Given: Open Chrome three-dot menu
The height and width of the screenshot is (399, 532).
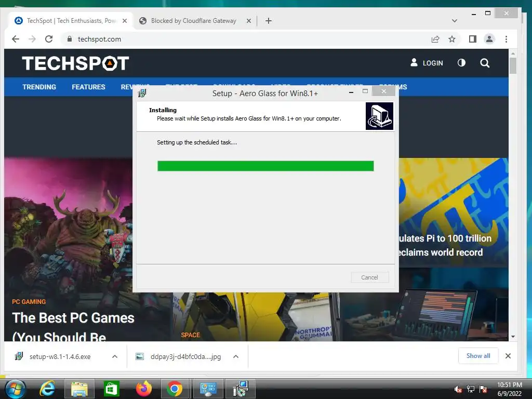Looking at the screenshot, I should click(506, 39).
